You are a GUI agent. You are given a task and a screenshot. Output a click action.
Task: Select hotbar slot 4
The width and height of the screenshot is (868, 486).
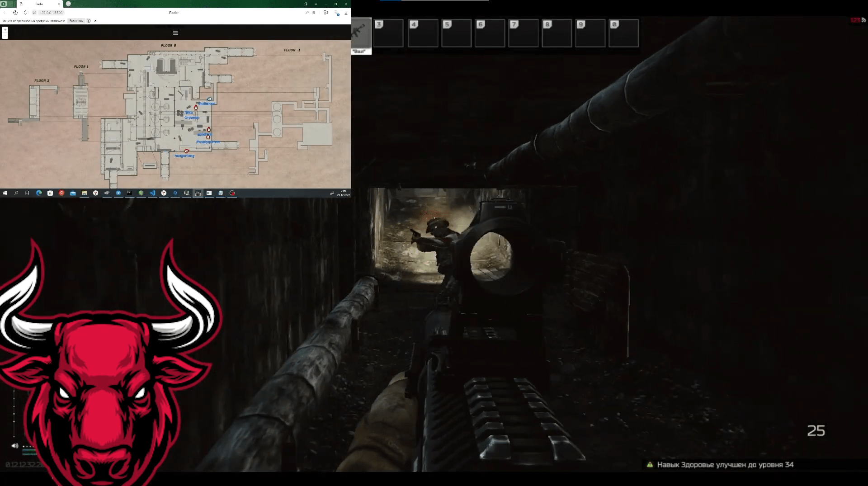[x=423, y=33]
